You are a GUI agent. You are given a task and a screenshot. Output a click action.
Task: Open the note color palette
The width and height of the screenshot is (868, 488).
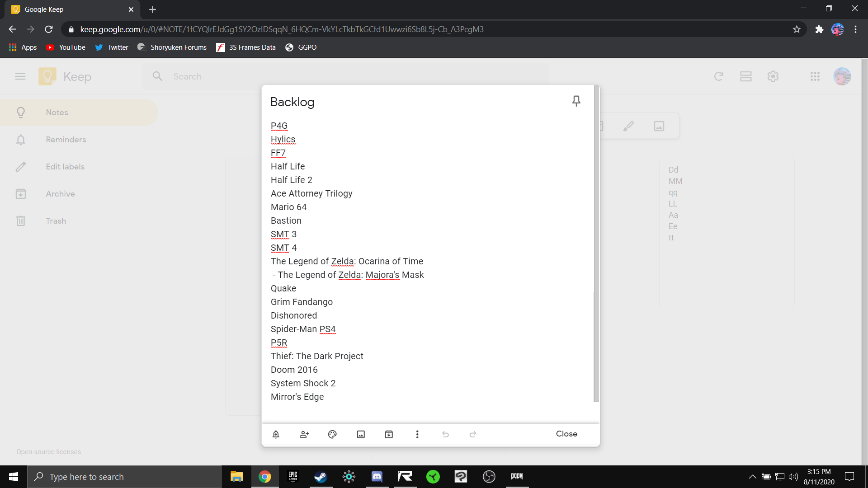click(x=332, y=434)
